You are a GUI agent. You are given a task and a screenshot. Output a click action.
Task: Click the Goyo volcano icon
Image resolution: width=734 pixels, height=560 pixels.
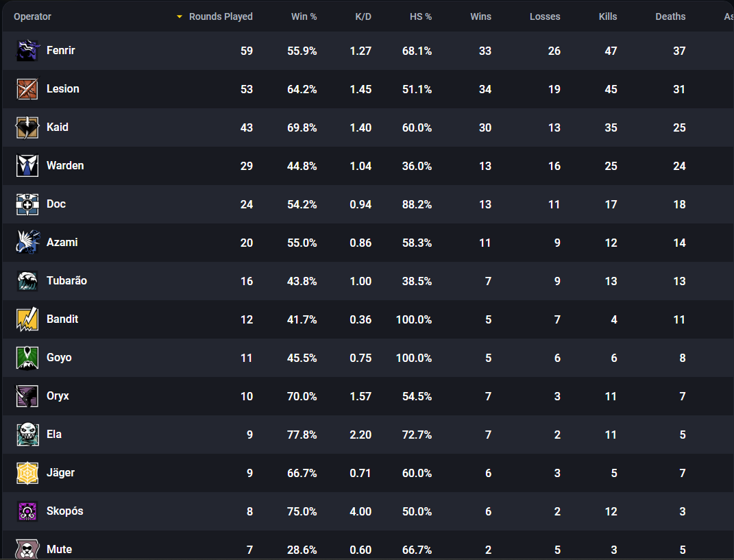[x=27, y=358]
